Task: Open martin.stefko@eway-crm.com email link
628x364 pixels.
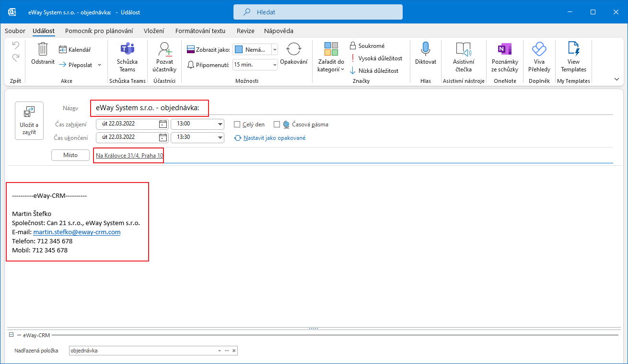Action: pos(77,232)
